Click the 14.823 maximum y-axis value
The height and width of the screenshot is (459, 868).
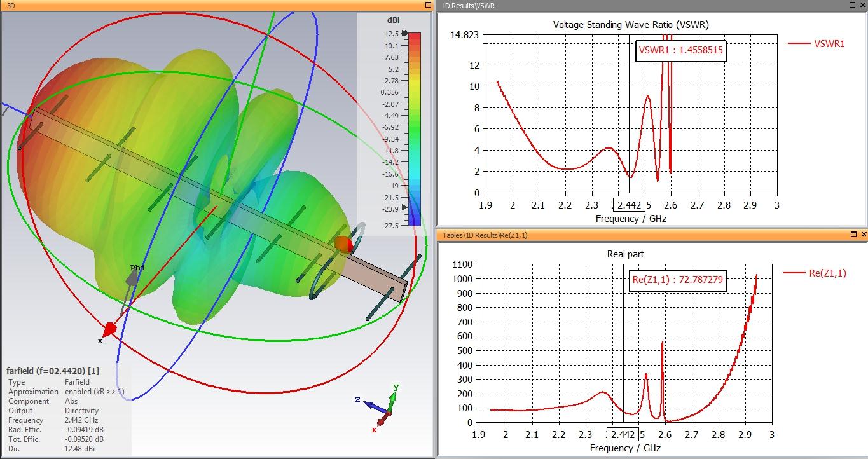point(464,34)
